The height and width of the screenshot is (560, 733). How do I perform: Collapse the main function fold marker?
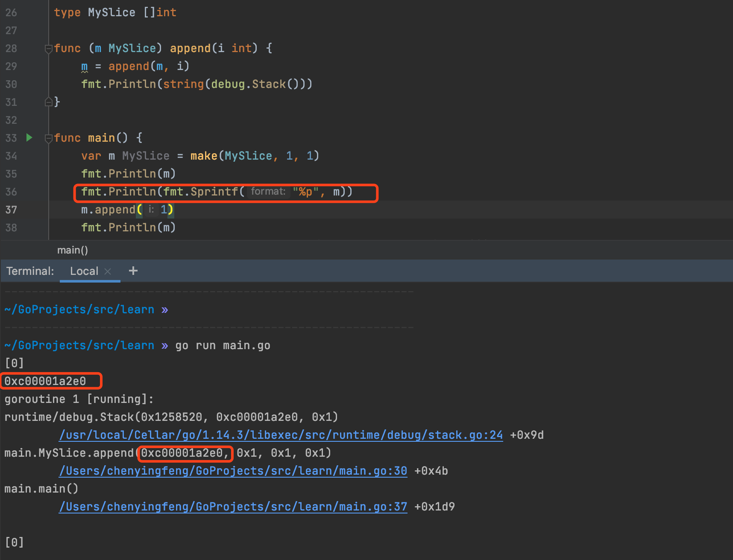49,138
